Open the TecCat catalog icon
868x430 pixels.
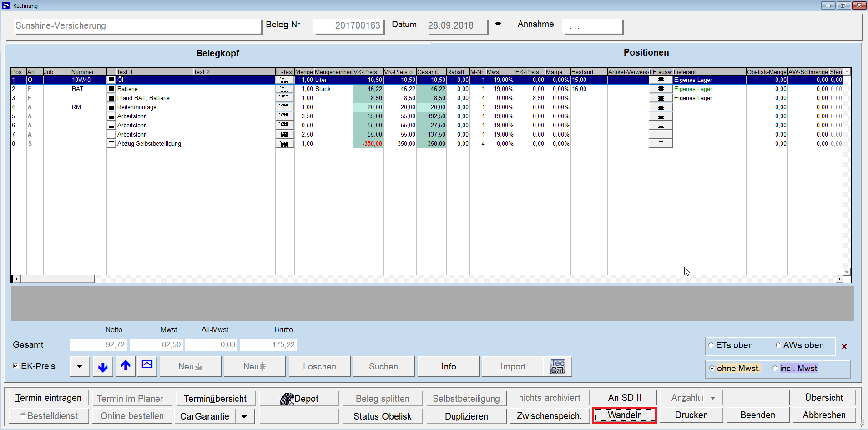(x=558, y=367)
